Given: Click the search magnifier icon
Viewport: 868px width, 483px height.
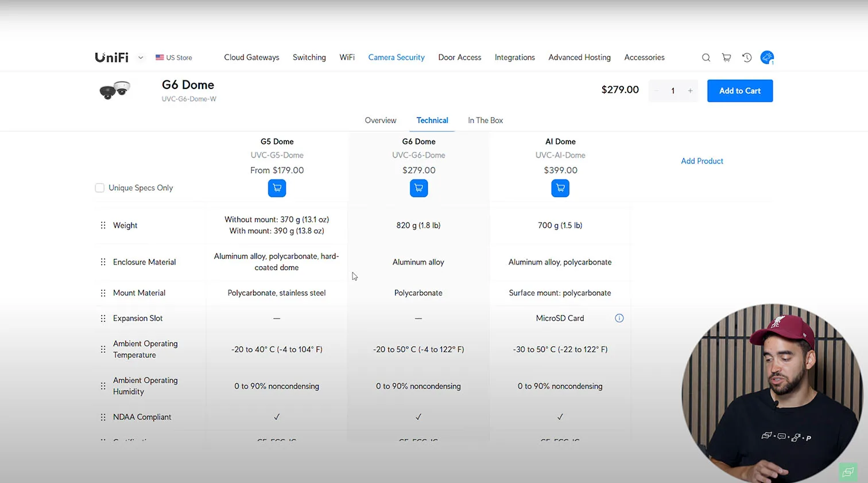Looking at the screenshot, I should (706, 57).
